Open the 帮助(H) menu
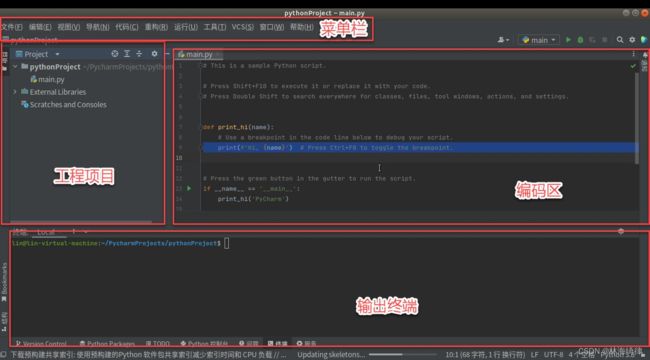 pyautogui.click(x=301, y=27)
